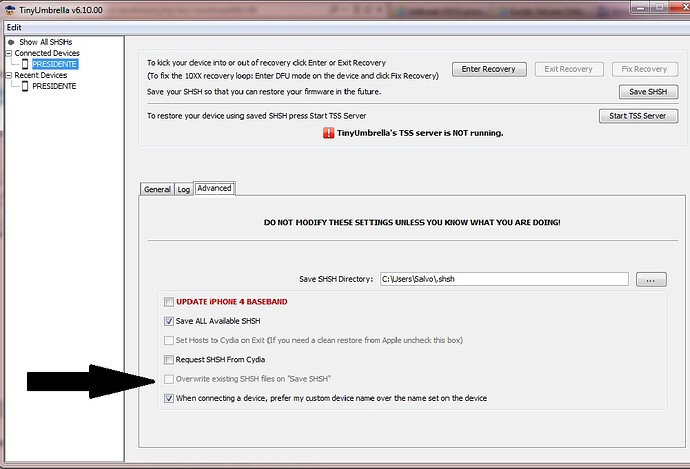
Task: Click the TinyUmbrella title bar app icon
Action: click(x=9, y=9)
